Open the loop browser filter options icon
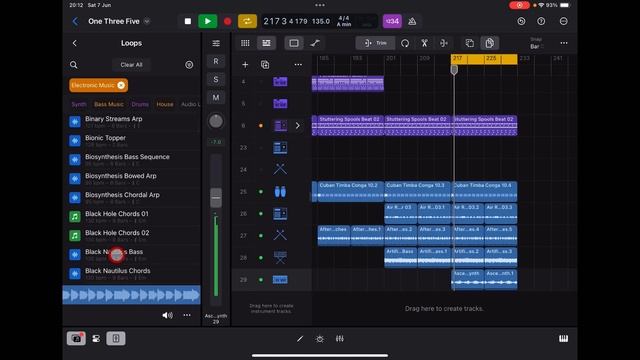This screenshot has height=360, width=640. pyautogui.click(x=189, y=64)
